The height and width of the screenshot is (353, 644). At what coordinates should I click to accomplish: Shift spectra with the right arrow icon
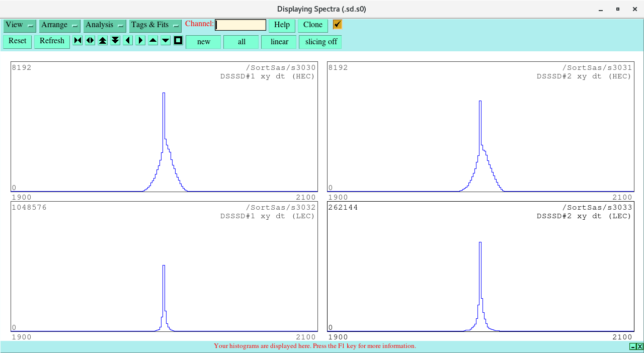click(140, 41)
